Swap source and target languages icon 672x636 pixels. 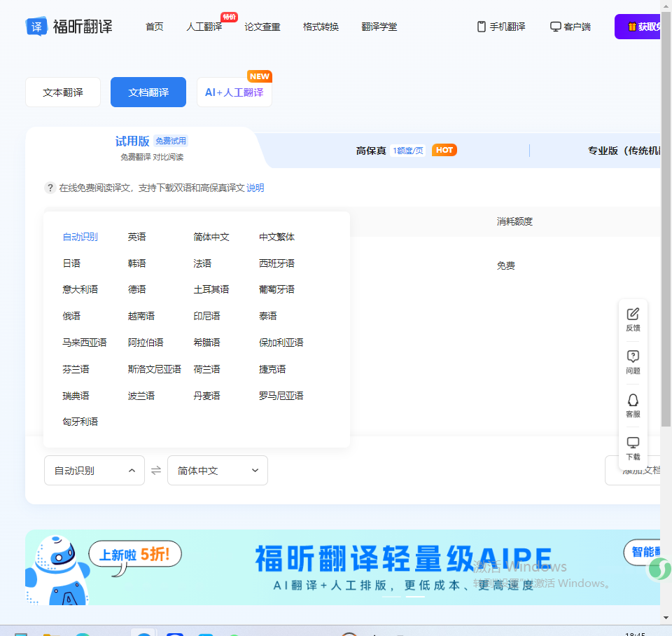tap(156, 471)
